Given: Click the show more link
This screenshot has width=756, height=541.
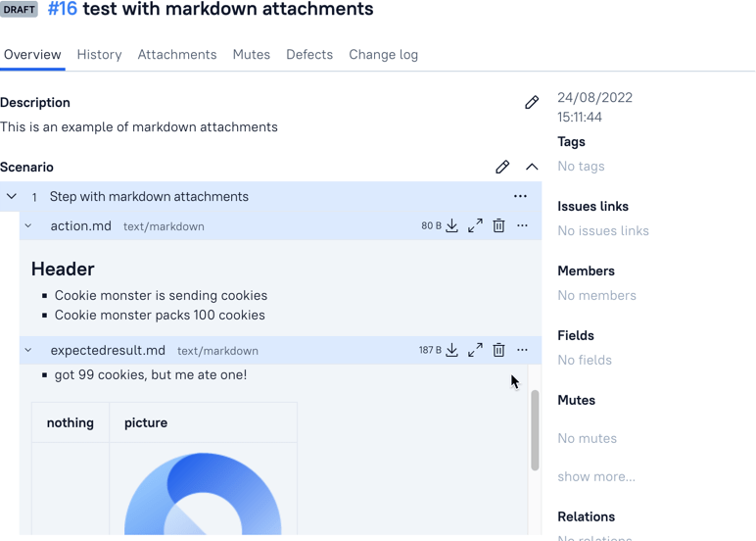Looking at the screenshot, I should coord(596,476).
